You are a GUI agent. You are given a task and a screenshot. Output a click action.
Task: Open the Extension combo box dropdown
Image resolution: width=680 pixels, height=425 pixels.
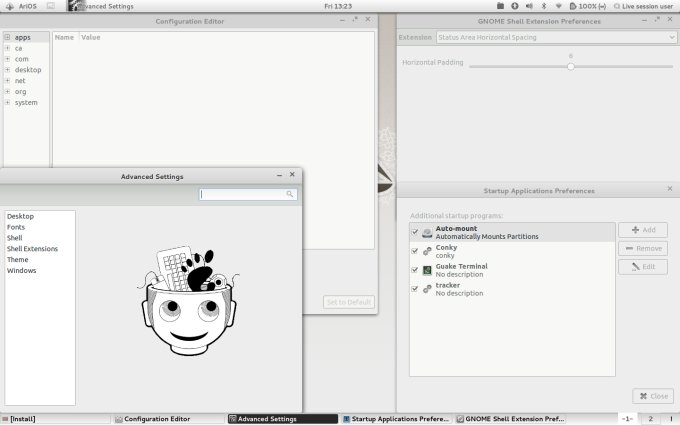coord(556,37)
